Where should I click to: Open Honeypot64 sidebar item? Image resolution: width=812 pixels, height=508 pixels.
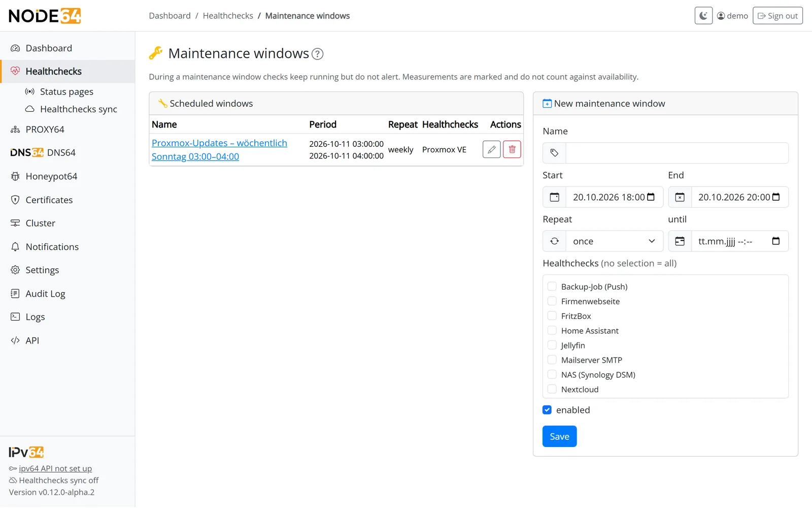pos(67,176)
